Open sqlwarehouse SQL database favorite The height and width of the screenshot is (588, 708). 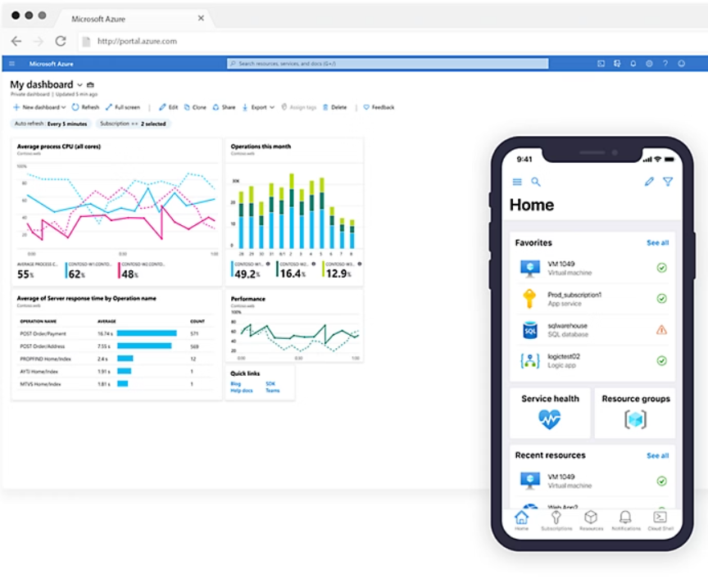point(592,330)
